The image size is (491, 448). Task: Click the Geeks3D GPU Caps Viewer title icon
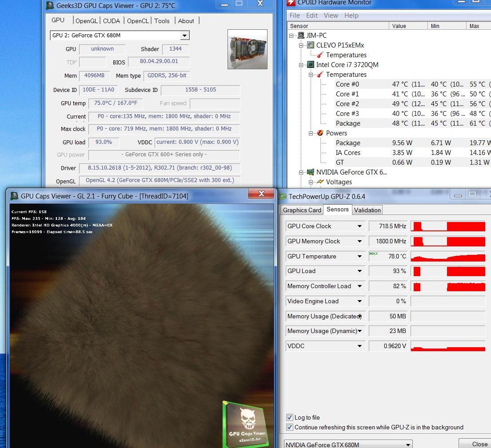49,5
